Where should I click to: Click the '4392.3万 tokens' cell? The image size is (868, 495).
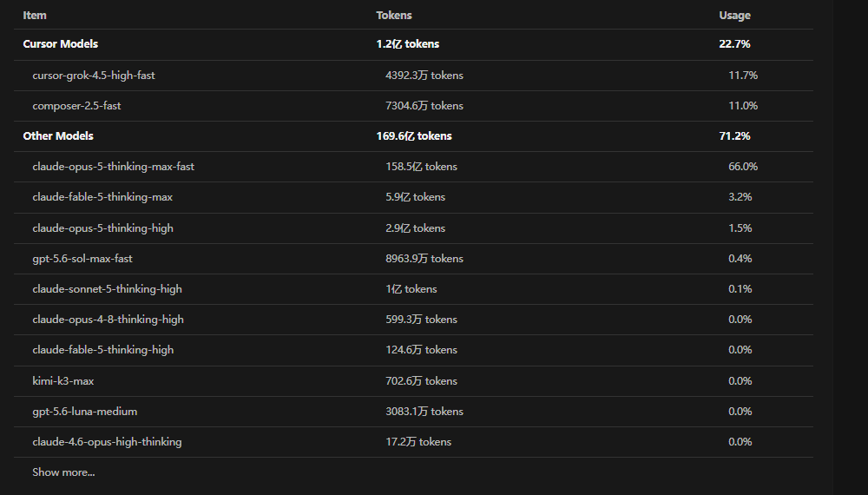click(x=424, y=76)
